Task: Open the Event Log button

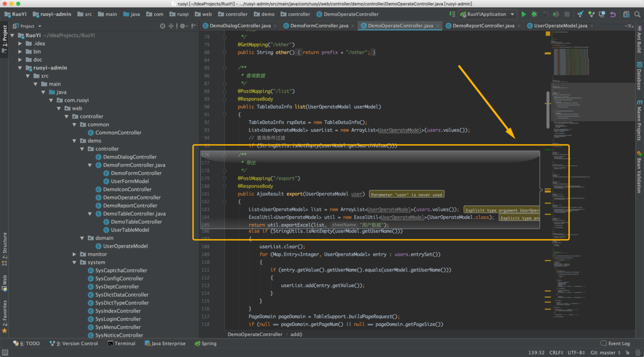Action: click(615, 343)
